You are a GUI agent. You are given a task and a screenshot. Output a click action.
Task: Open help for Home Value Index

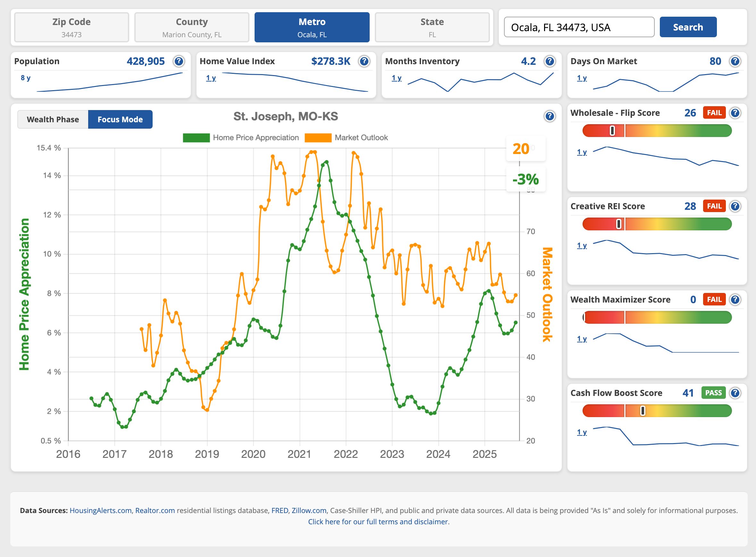coord(364,61)
